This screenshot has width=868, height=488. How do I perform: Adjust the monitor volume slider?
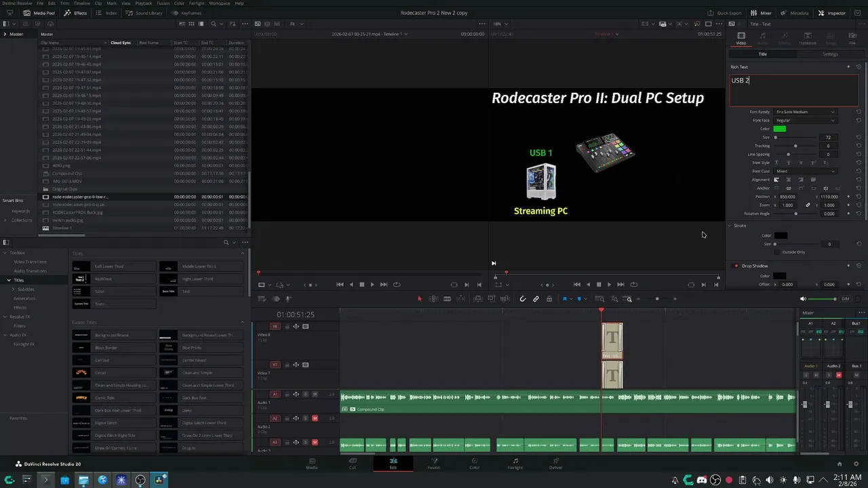(823, 299)
